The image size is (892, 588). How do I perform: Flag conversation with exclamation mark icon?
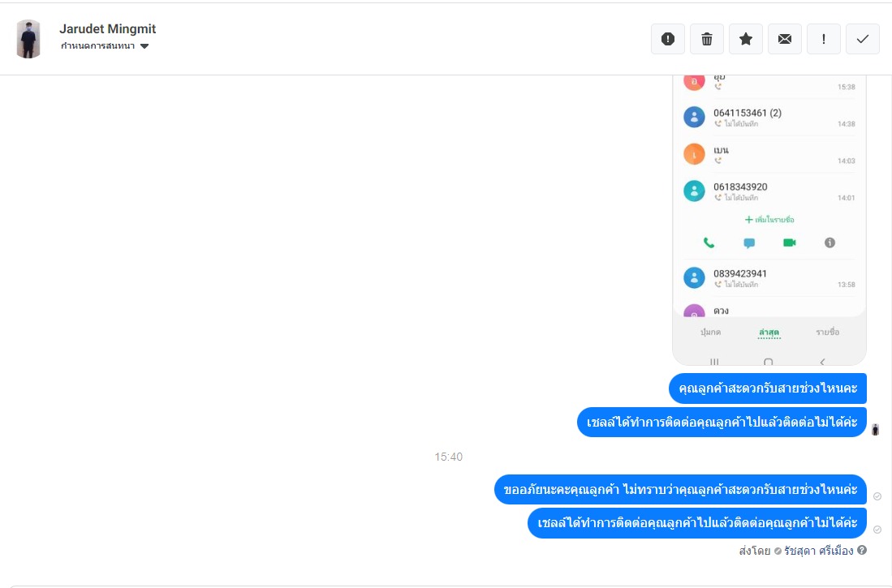824,39
